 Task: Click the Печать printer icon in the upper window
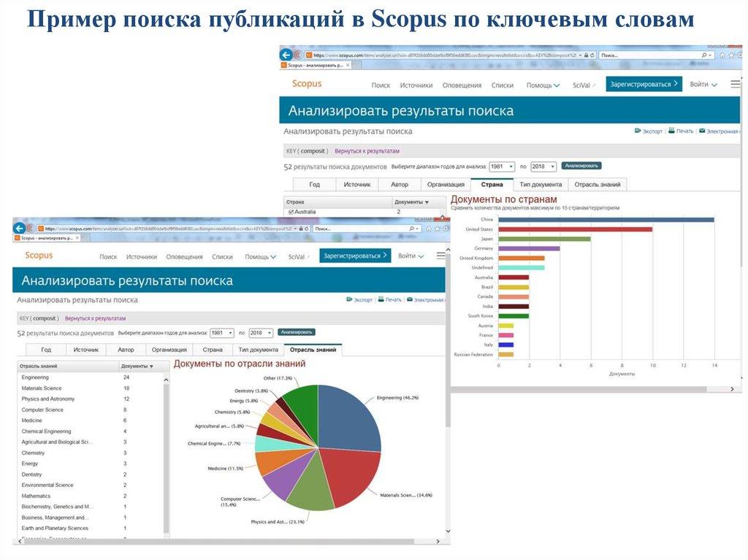pos(671,131)
